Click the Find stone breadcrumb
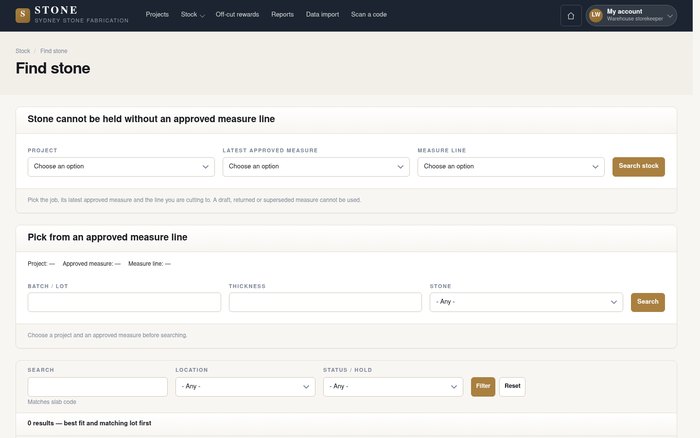The width and height of the screenshot is (700, 438). tap(54, 51)
